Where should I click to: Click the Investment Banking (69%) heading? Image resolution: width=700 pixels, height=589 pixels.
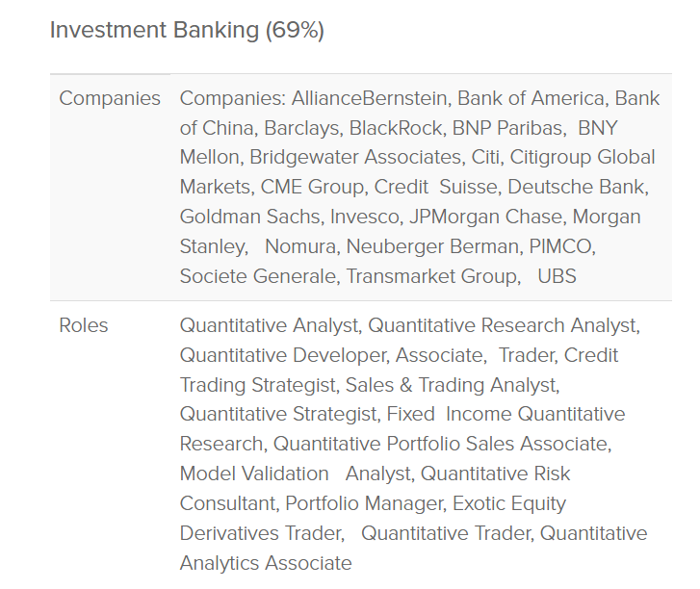tap(187, 31)
